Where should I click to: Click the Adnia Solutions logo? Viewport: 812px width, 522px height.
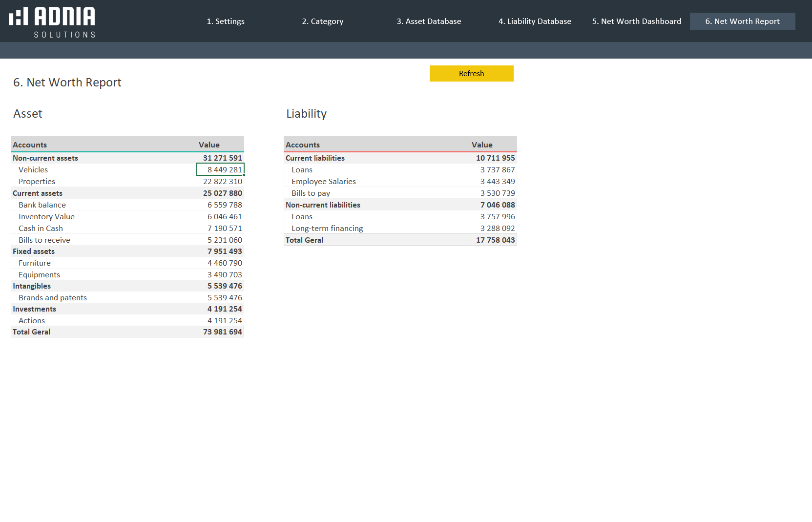coord(52,22)
